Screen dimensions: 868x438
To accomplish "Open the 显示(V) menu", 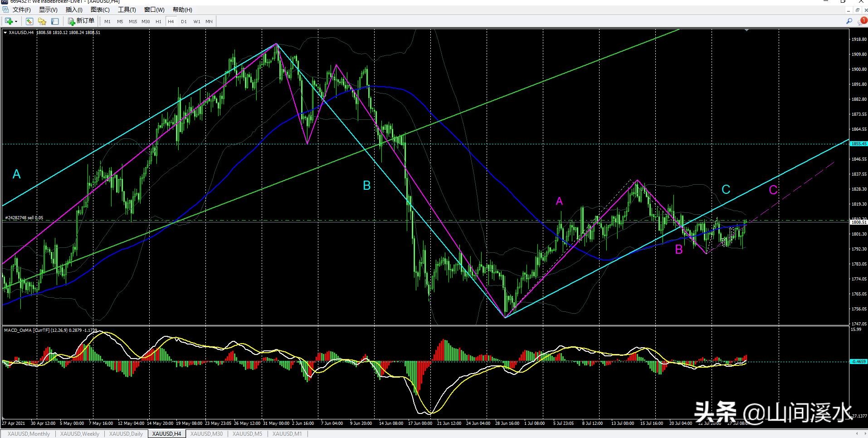I will click(48, 10).
